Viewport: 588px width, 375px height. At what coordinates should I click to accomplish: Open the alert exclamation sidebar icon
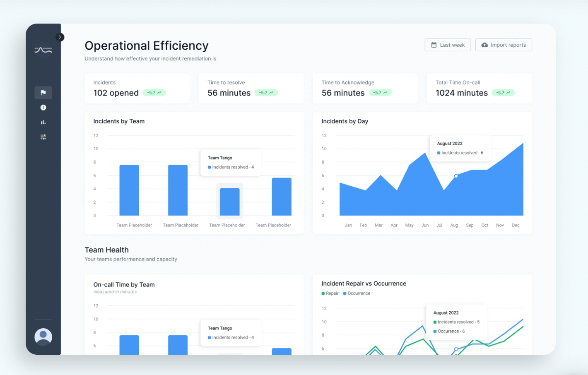(43, 108)
